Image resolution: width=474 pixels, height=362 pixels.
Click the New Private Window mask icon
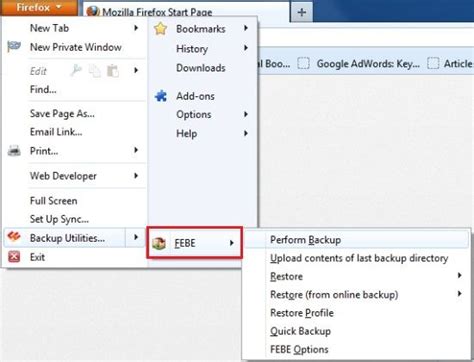point(14,47)
